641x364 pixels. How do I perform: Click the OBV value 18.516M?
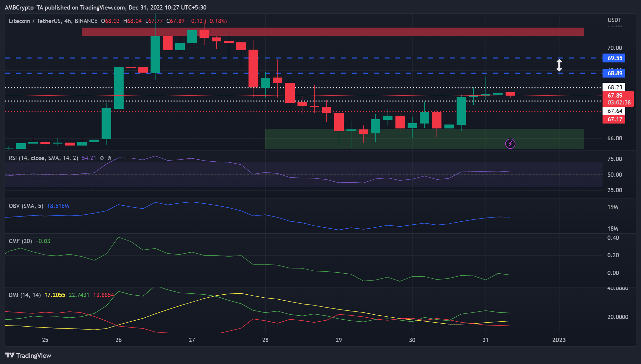[58, 206]
